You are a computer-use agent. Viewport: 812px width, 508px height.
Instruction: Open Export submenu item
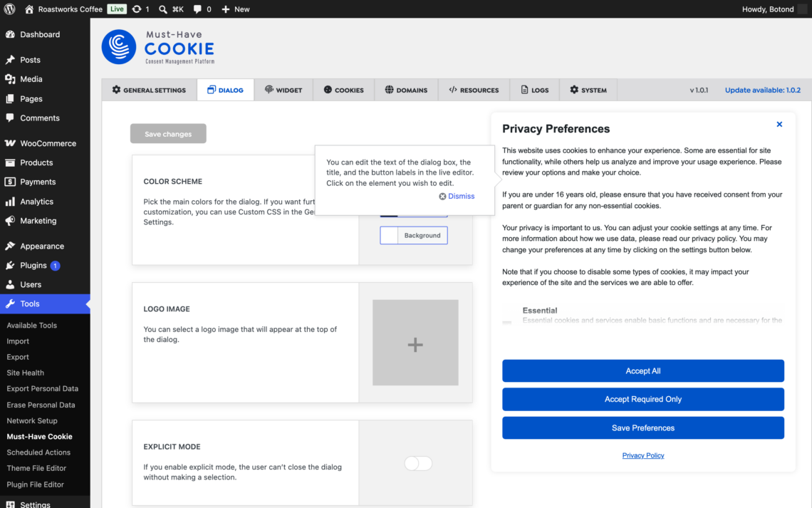click(18, 357)
